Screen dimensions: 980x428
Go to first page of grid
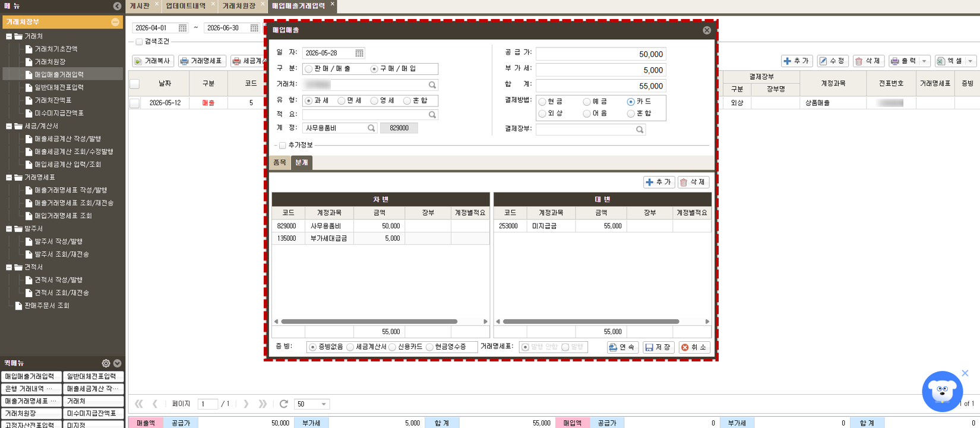(139, 404)
